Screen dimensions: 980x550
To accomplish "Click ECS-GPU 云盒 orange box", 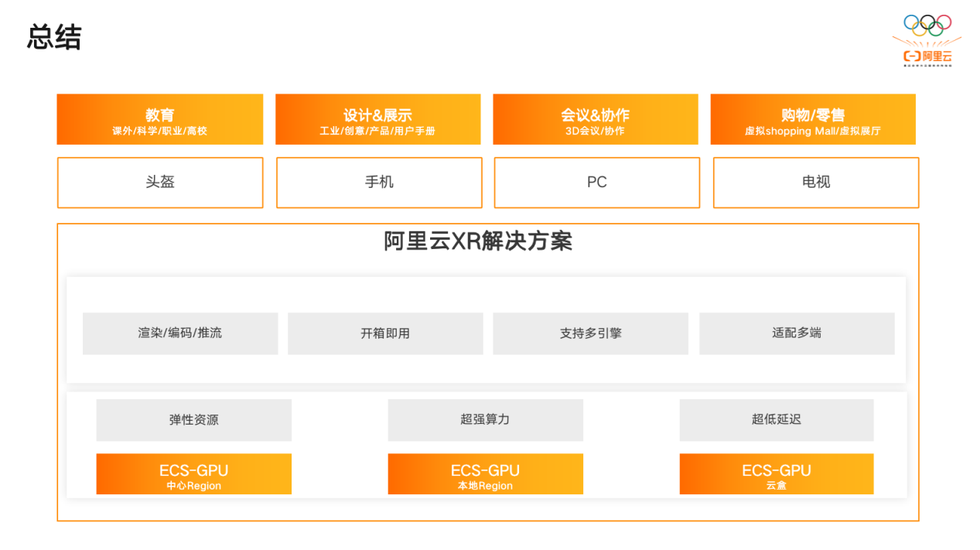I will coord(777,474).
